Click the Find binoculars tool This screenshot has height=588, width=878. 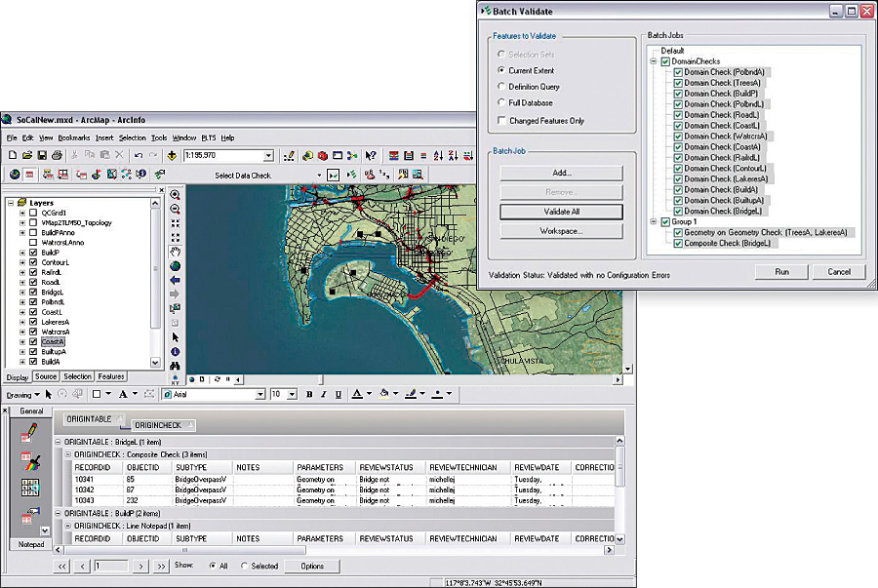[x=176, y=366]
